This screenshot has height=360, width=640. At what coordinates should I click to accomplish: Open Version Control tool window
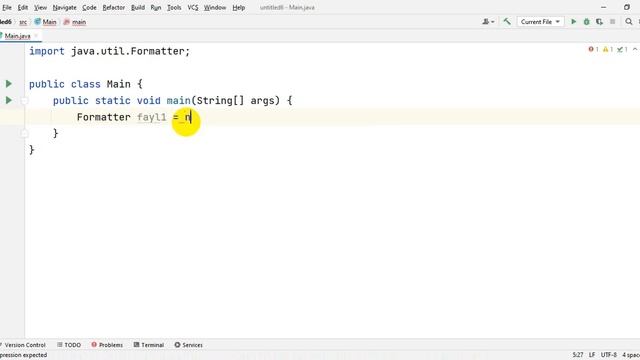point(23,345)
